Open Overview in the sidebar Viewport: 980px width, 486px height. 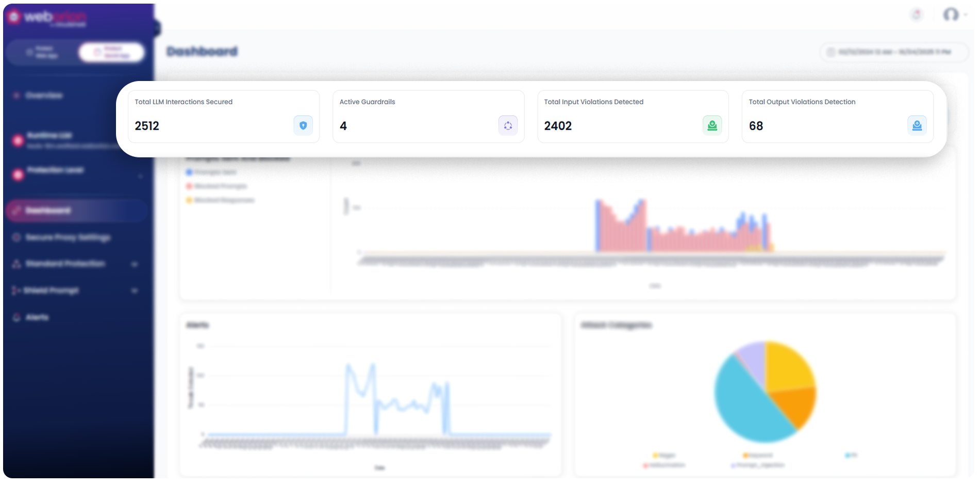pos(44,95)
